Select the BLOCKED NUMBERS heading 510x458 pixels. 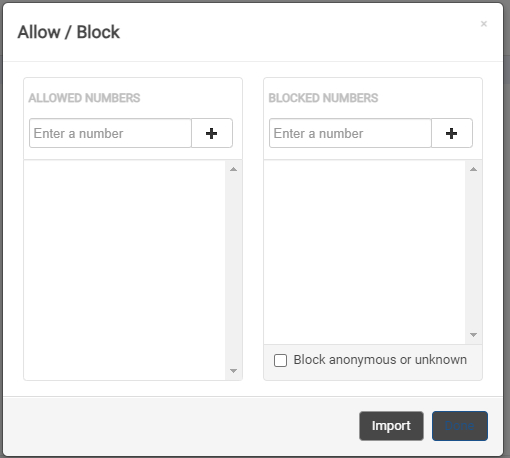click(323, 98)
